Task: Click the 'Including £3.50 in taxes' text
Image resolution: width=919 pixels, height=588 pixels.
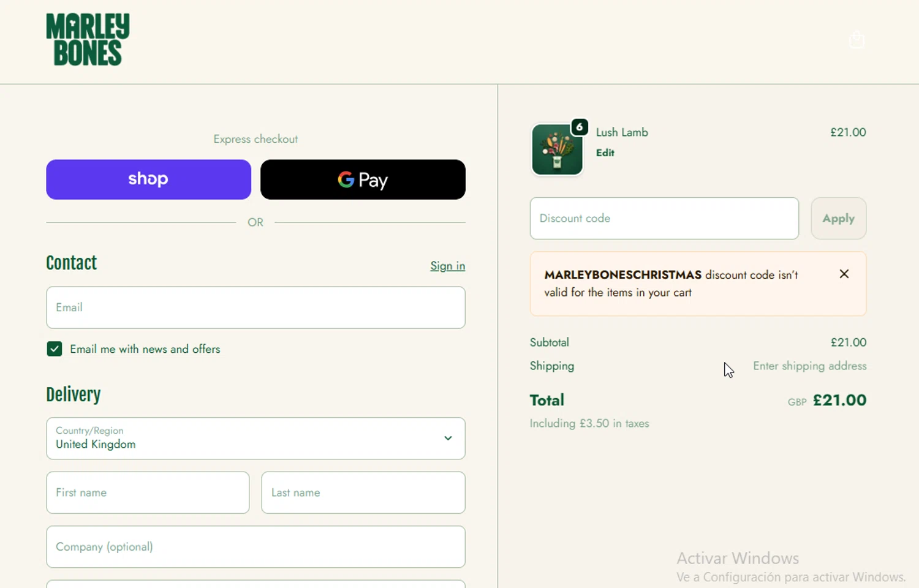Action: pyautogui.click(x=589, y=423)
